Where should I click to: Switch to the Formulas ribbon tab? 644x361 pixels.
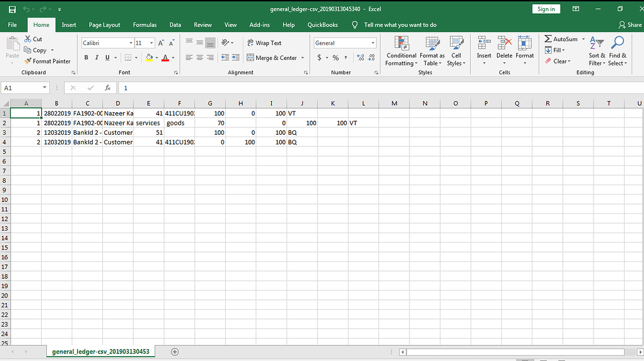pyautogui.click(x=145, y=25)
